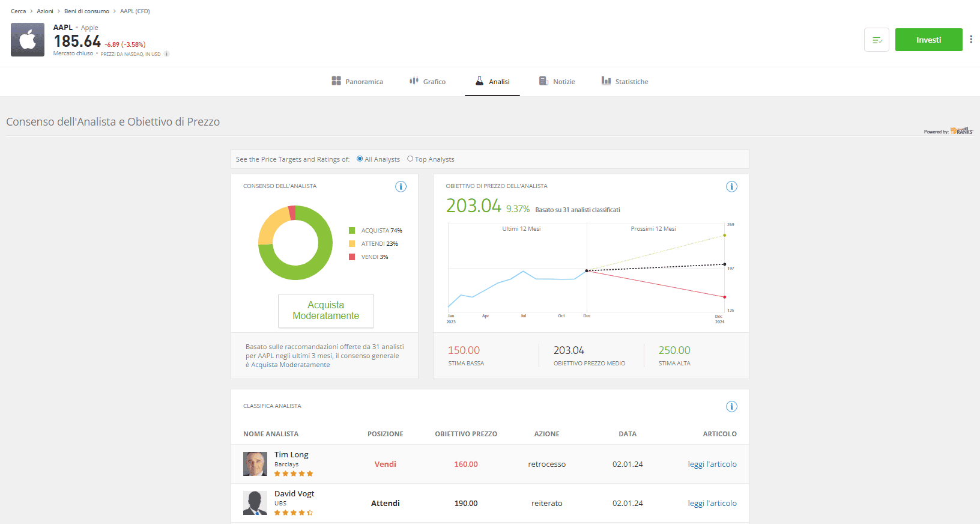
Task: Open the Notizie tab
Action: pyautogui.click(x=557, y=82)
